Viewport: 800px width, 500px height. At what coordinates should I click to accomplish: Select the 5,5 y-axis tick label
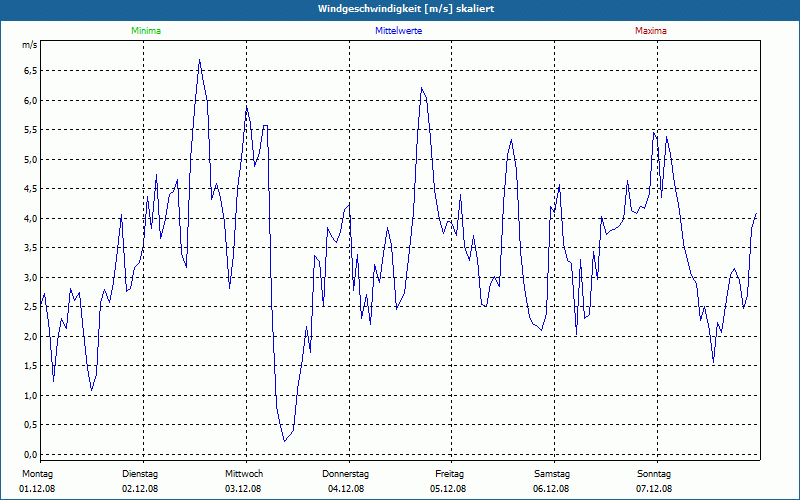[x=30, y=130]
